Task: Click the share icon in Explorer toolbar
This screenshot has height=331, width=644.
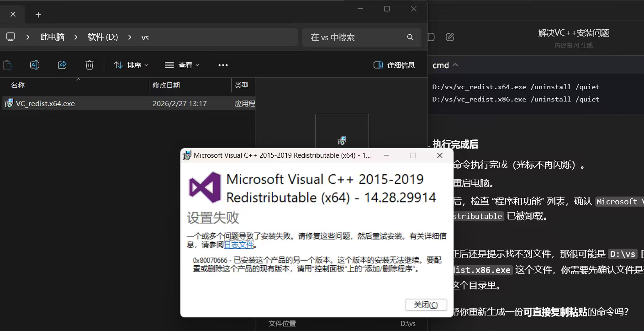Action: point(62,65)
